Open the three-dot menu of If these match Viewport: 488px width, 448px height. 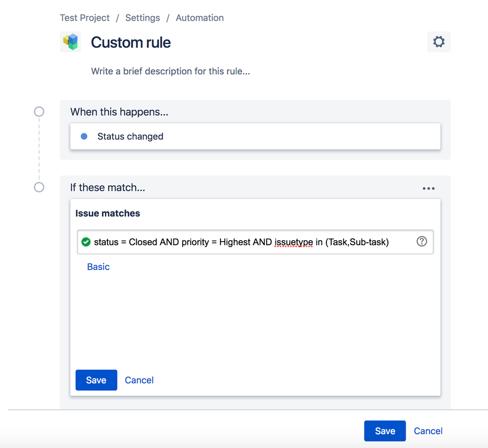[x=429, y=188]
